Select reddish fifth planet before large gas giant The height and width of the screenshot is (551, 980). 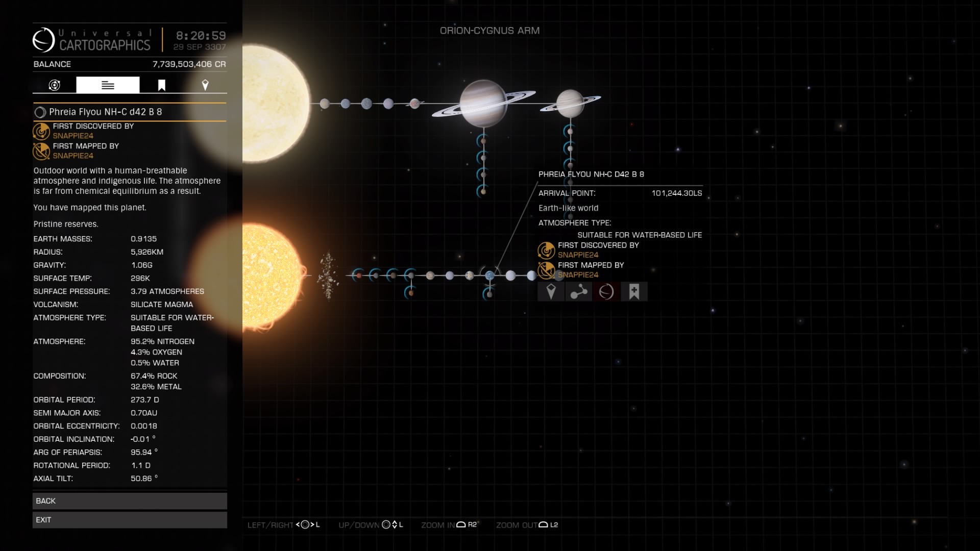pos(414,104)
